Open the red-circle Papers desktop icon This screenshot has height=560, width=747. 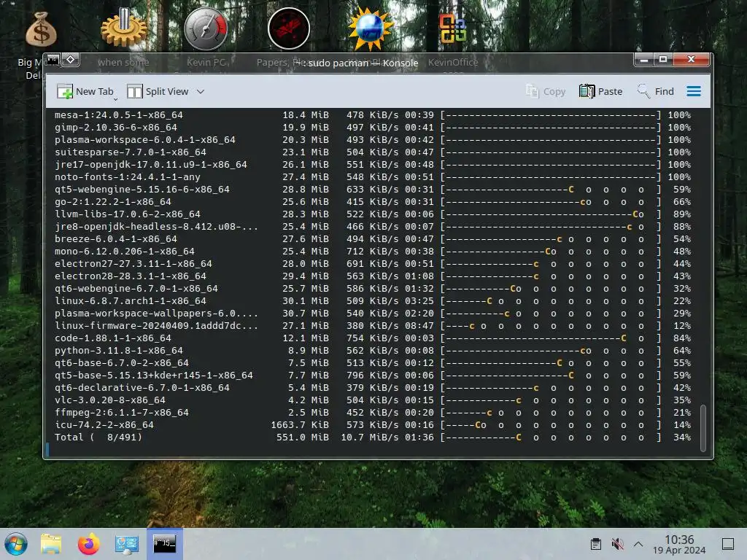pos(289,28)
